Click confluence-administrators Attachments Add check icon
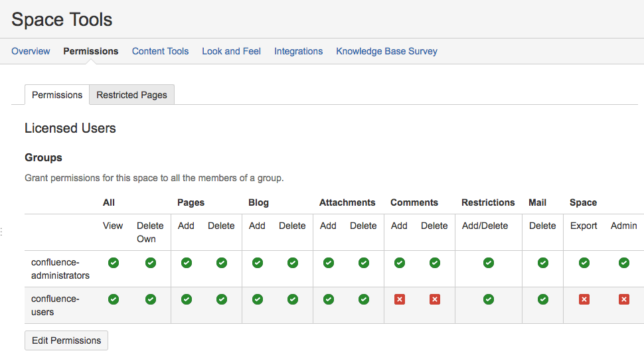The width and height of the screenshot is (644, 363). pyautogui.click(x=329, y=263)
